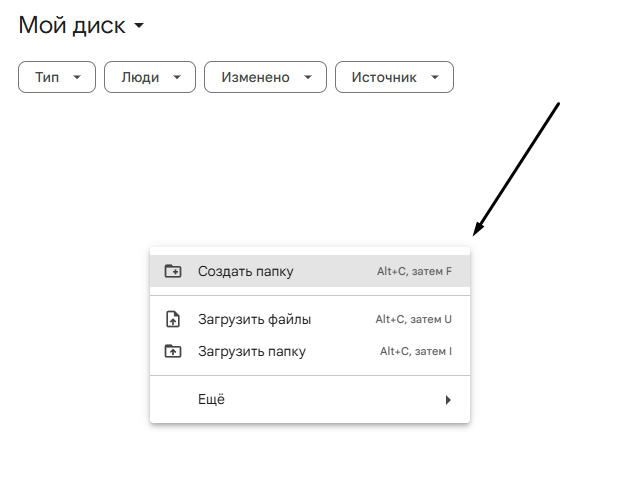Open the Изменено filter dropdown
The height and width of the screenshot is (486, 624).
265,77
